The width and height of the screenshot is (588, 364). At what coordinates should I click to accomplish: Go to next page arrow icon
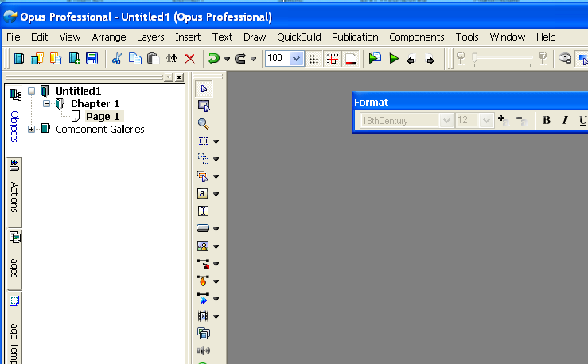pyautogui.click(x=430, y=59)
